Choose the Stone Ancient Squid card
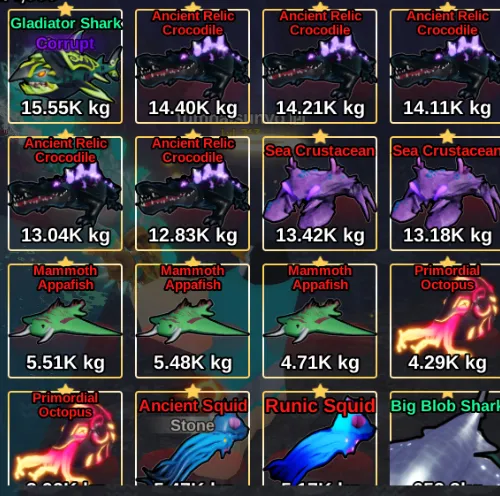Viewport: 500px width, 496px height. 193,438
